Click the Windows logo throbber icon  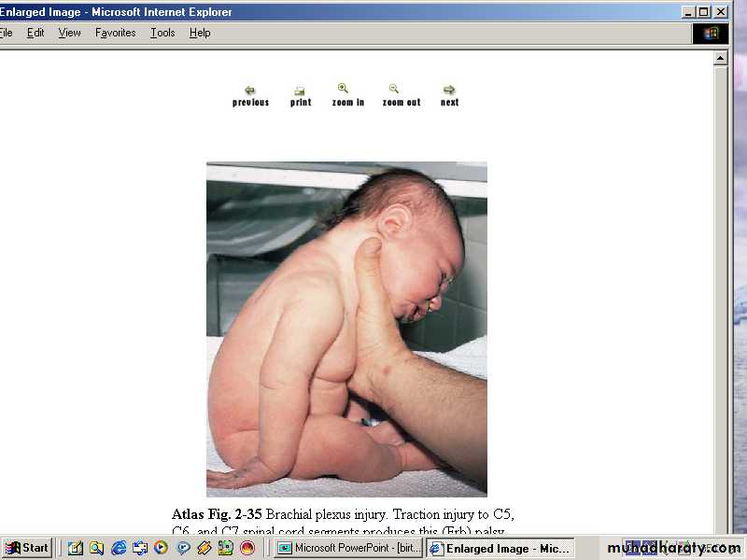click(711, 34)
